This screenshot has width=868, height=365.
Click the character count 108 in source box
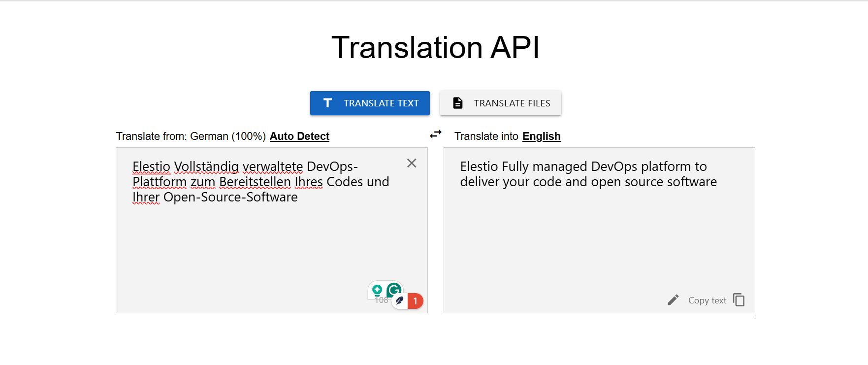[381, 300]
